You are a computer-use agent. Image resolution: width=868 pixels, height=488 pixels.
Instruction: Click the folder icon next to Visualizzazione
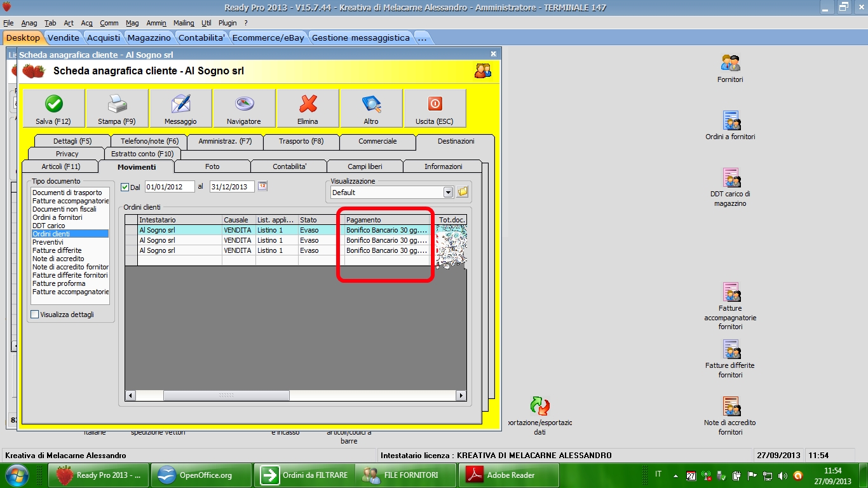coord(463,192)
